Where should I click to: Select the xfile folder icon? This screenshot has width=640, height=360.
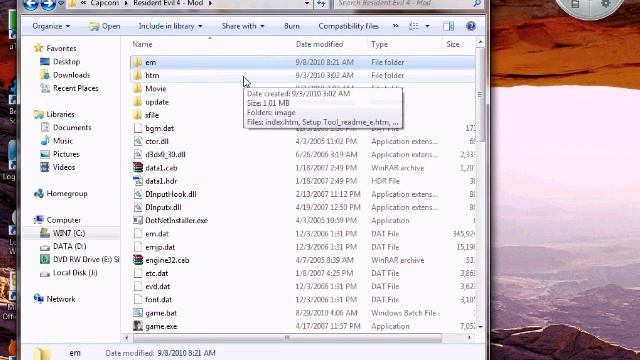pos(138,115)
